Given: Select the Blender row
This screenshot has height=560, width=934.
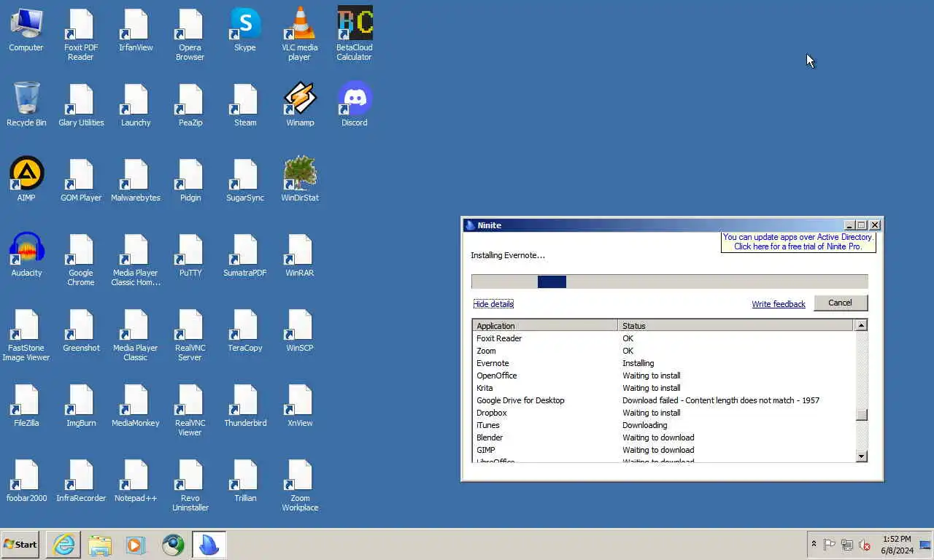Looking at the screenshot, I should (x=663, y=437).
